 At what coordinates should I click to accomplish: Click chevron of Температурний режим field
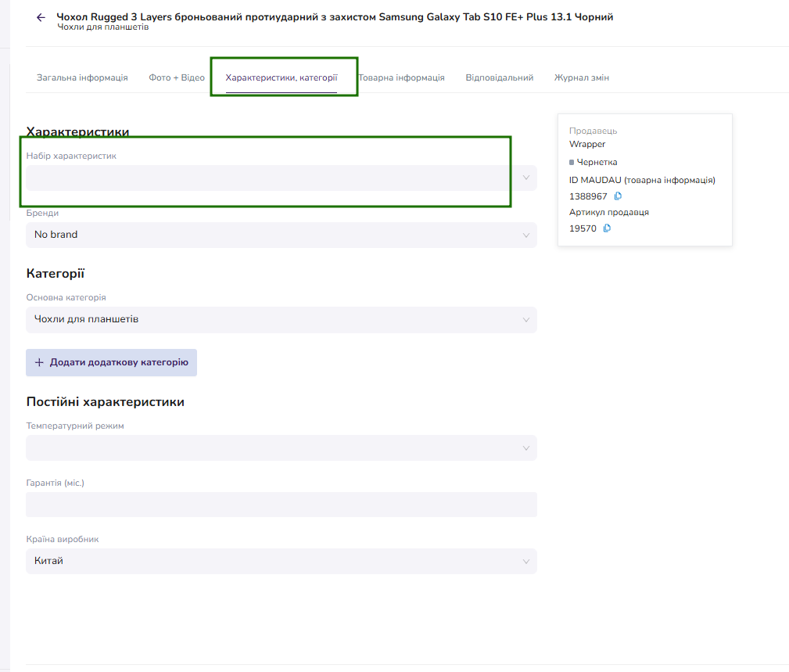(x=525, y=448)
